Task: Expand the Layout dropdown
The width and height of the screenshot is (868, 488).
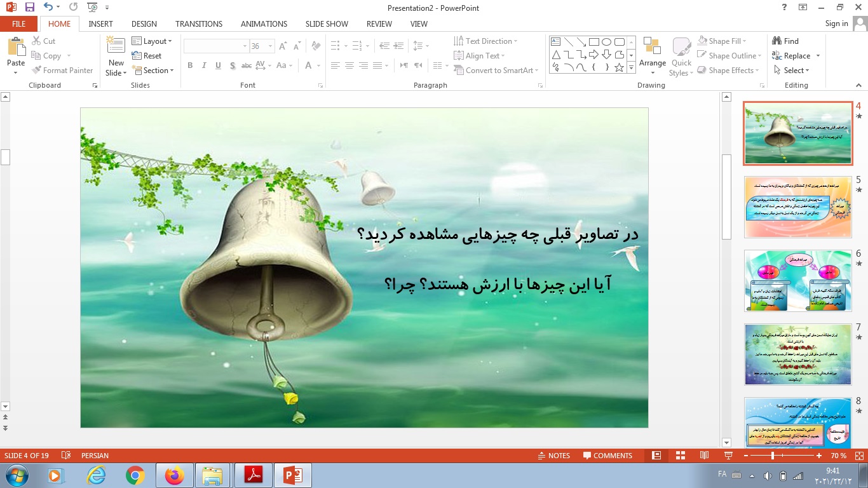Action: (x=152, y=41)
